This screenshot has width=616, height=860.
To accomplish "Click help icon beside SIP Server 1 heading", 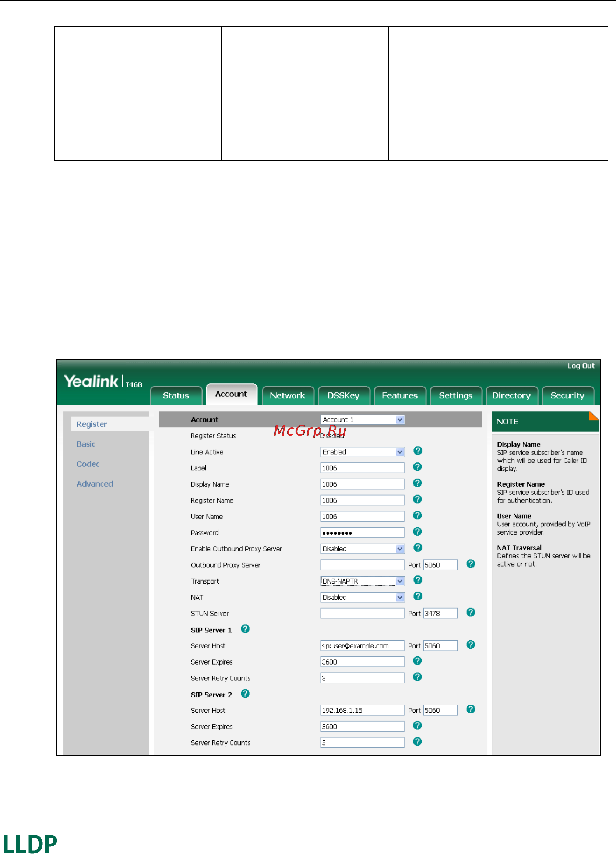I will [246, 629].
